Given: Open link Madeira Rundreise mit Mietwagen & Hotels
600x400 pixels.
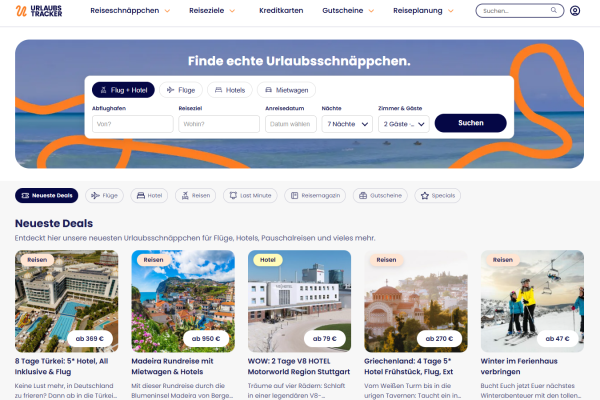Looking at the screenshot, I should click(x=172, y=366).
